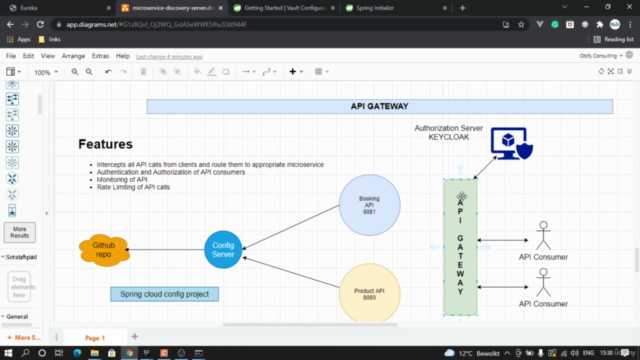The image size is (640, 360).
Task: Click 'Rate Limiting of API calls' bullet text
Action: point(133,187)
